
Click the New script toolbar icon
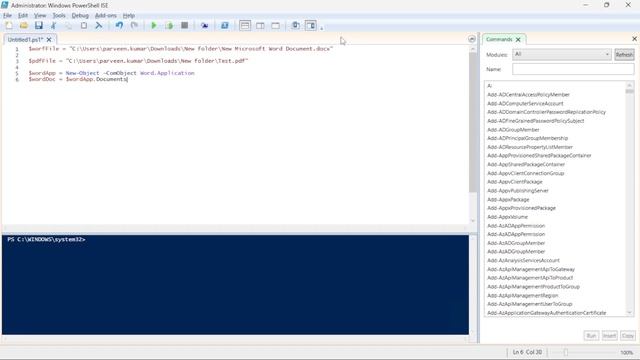point(9,25)
